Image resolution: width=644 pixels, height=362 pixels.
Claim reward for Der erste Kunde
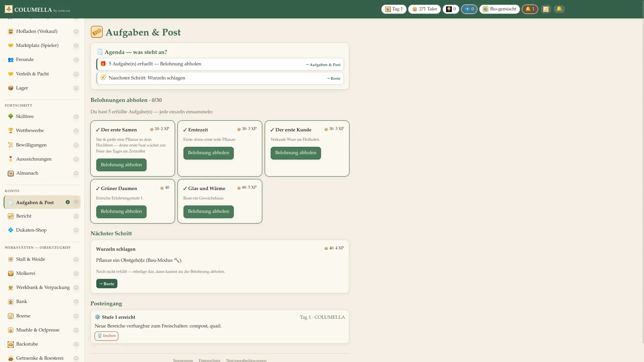pos(296,153)
